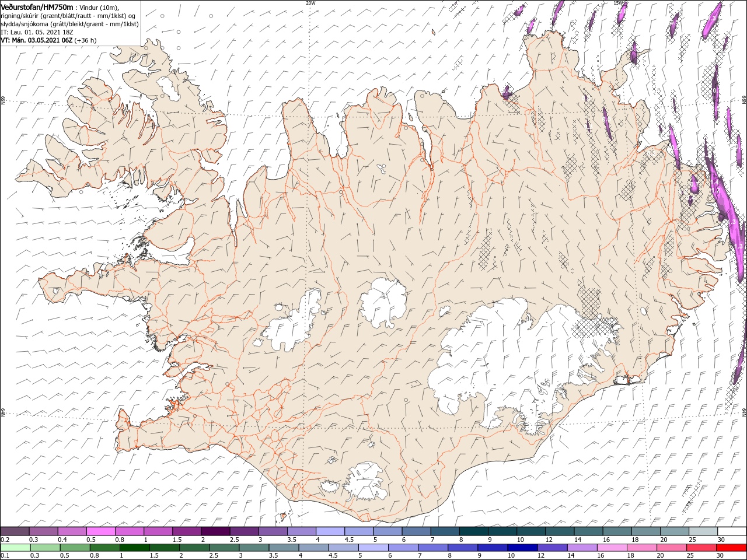This screenshot has width=747, height=560.
Task: Pick the upper legend swatch between 7 and 8
Action: coord(445,531)
